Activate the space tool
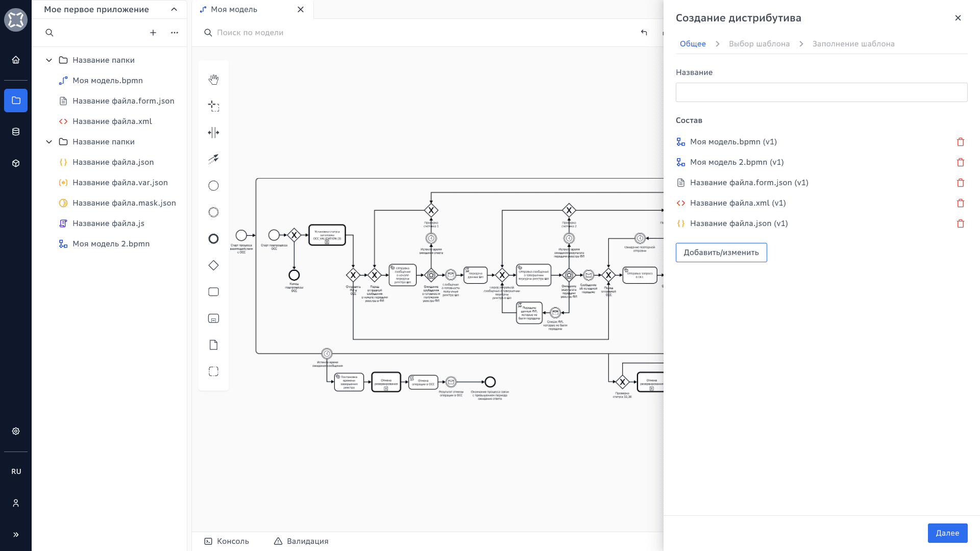Screen dimensions: 980x551 point(213,133)
